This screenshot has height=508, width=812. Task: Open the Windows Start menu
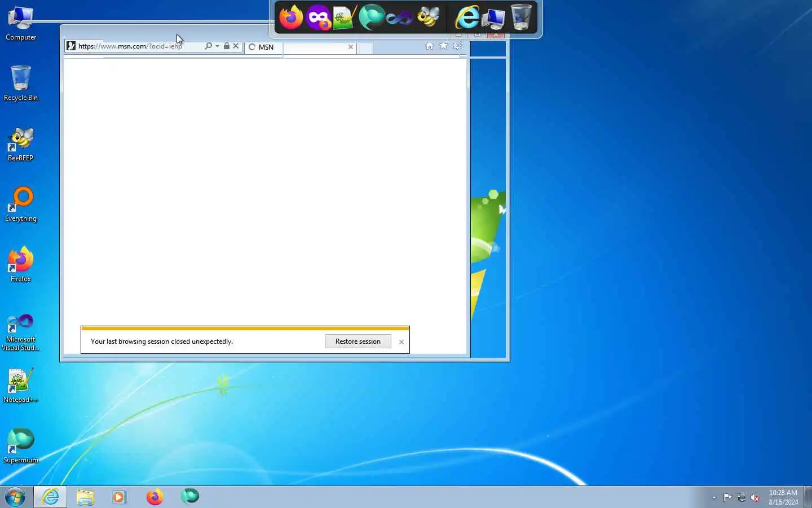pos(15,497)
